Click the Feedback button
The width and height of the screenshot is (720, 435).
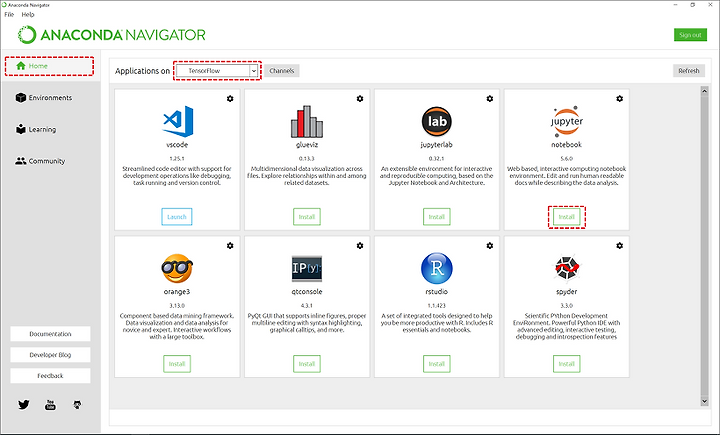pyautogui.click(x=51, y=376)
